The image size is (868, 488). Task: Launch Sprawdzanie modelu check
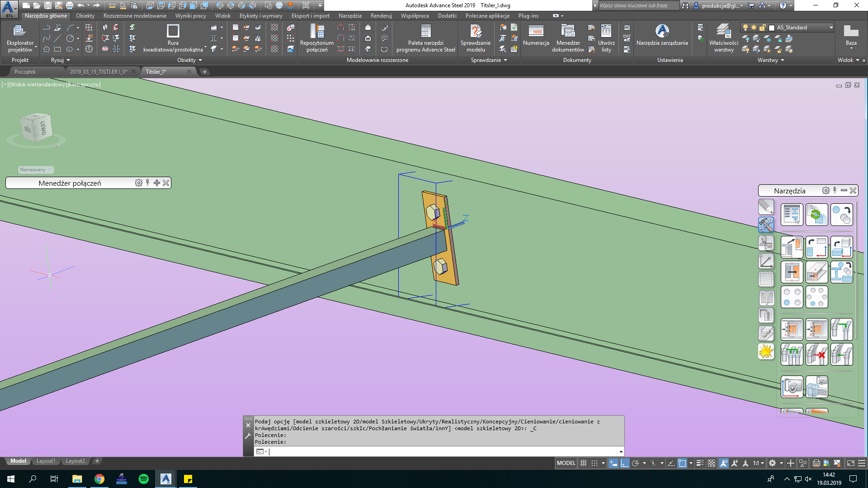pos(475,38)
